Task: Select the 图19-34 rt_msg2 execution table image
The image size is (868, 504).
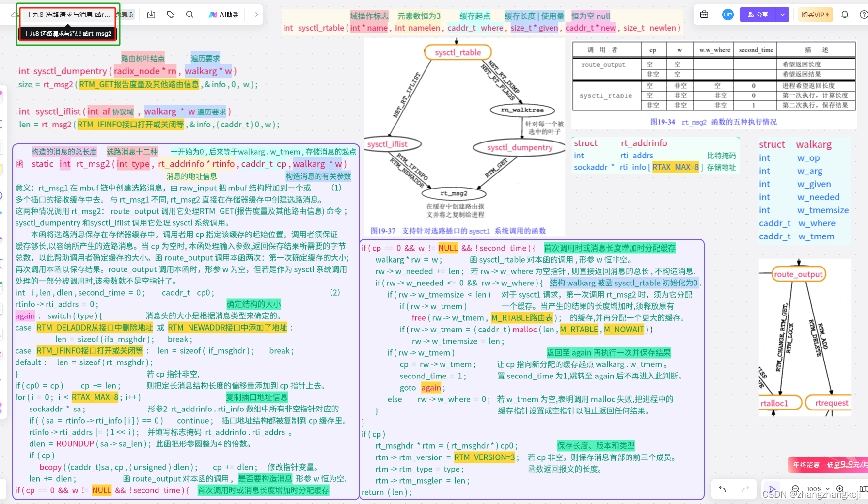Action: (714, 84)
